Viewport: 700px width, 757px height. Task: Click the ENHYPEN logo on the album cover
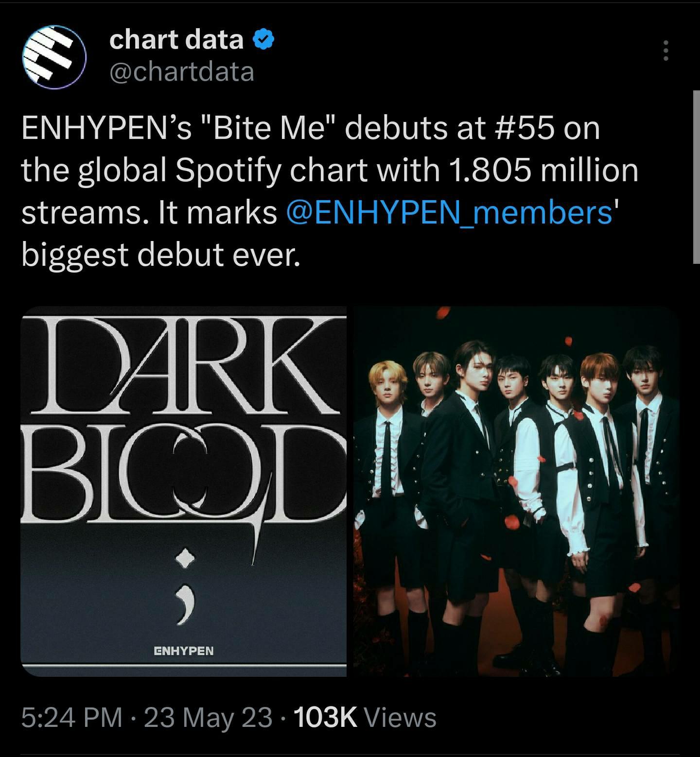[183, 650]
